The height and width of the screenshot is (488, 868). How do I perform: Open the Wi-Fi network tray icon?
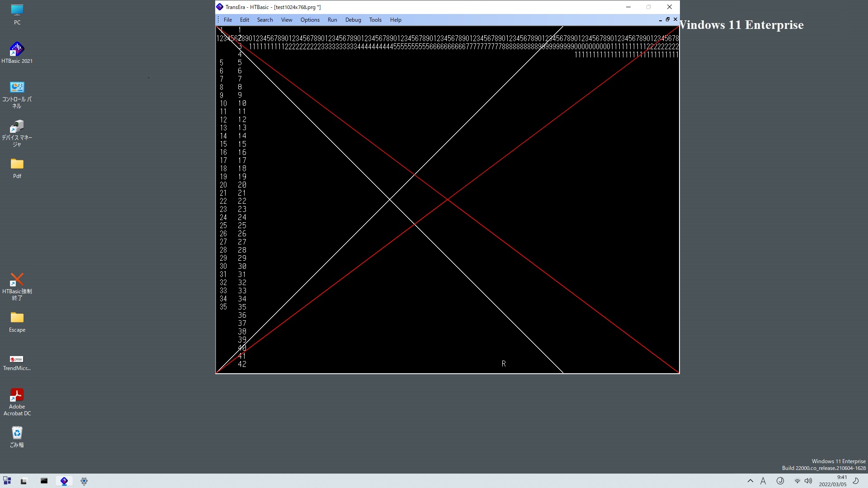point(797,481)
